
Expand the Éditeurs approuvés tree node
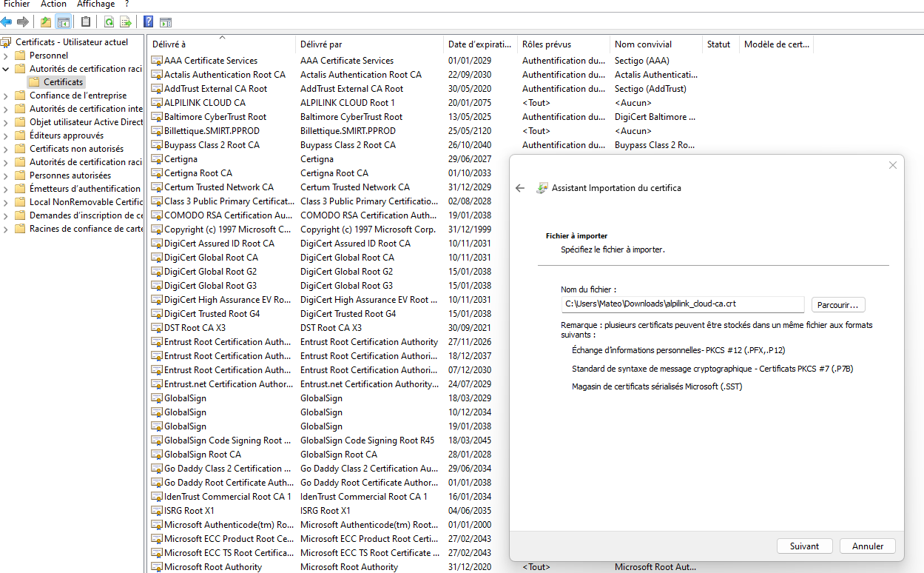pos(7,135)
